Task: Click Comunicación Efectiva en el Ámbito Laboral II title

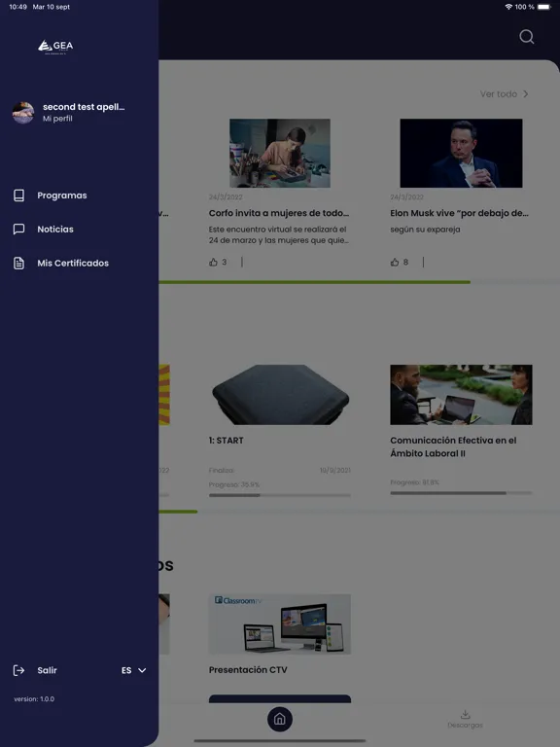Action: 453,446
